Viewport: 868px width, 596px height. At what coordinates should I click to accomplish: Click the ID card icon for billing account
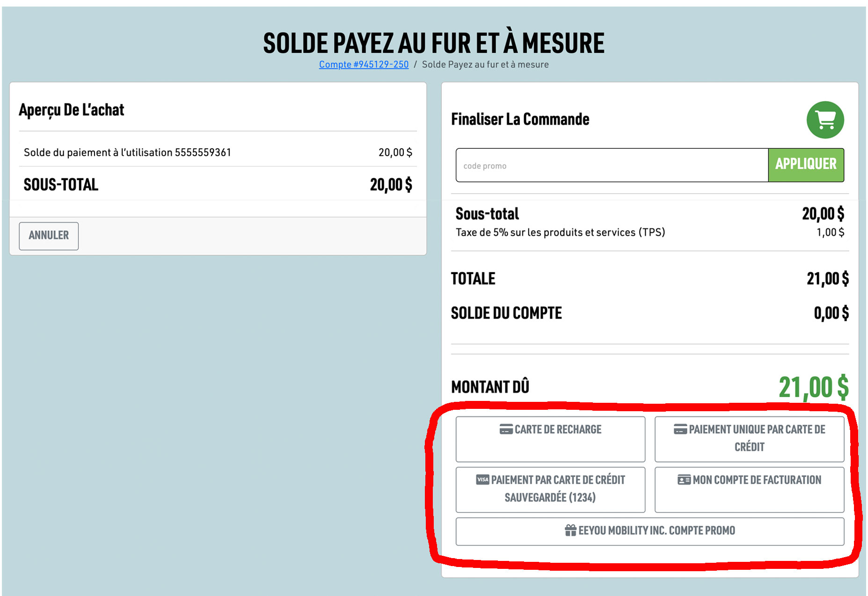point(684,480)
